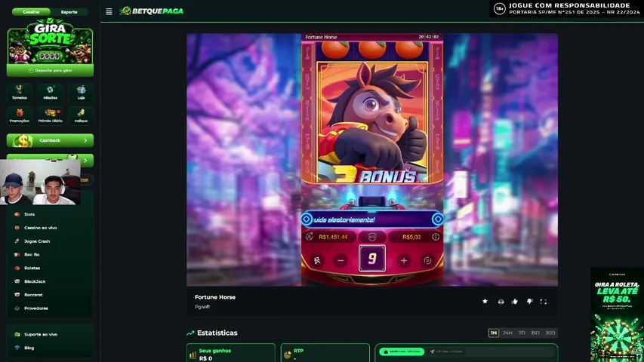
Task: Click the wallet balance R$1.451,44 icon
Action: click(x=310, y=237)
